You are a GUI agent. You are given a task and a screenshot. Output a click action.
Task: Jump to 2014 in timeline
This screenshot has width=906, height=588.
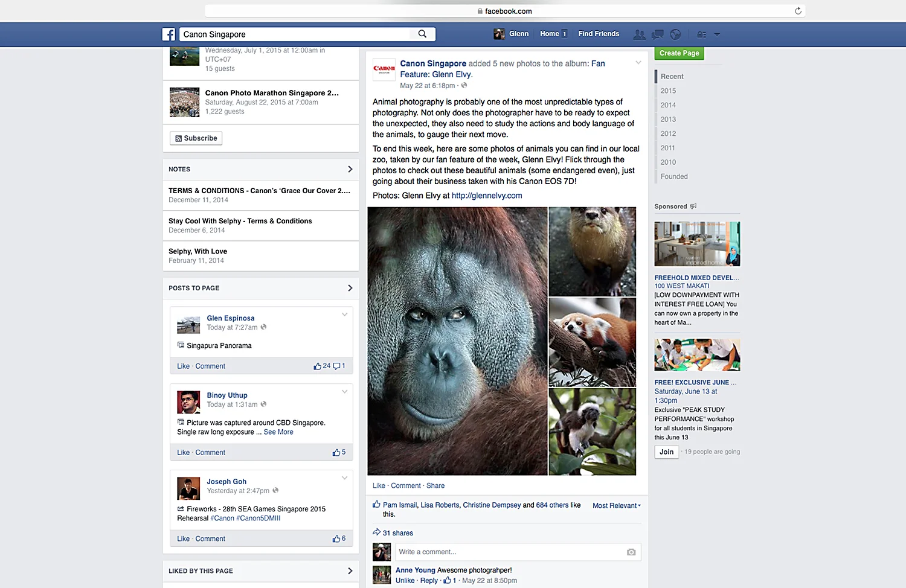tap(668, 105)
